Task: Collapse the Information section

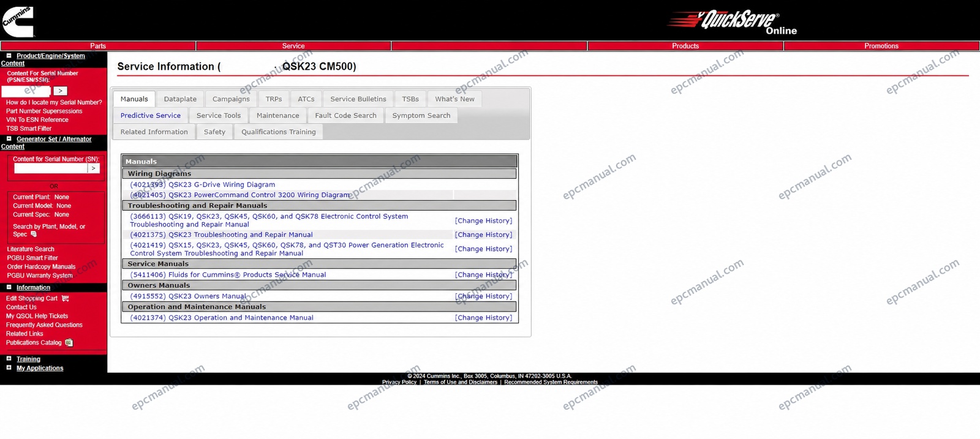Action: point(9,287)
